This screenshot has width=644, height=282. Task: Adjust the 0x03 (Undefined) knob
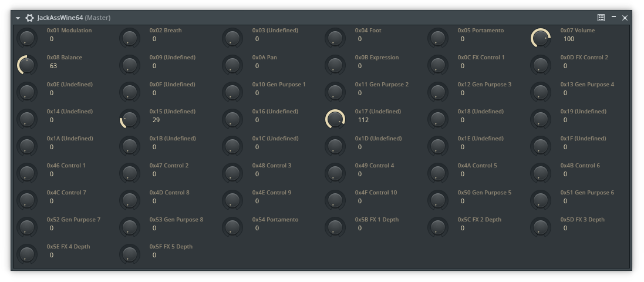click(232, 38)
